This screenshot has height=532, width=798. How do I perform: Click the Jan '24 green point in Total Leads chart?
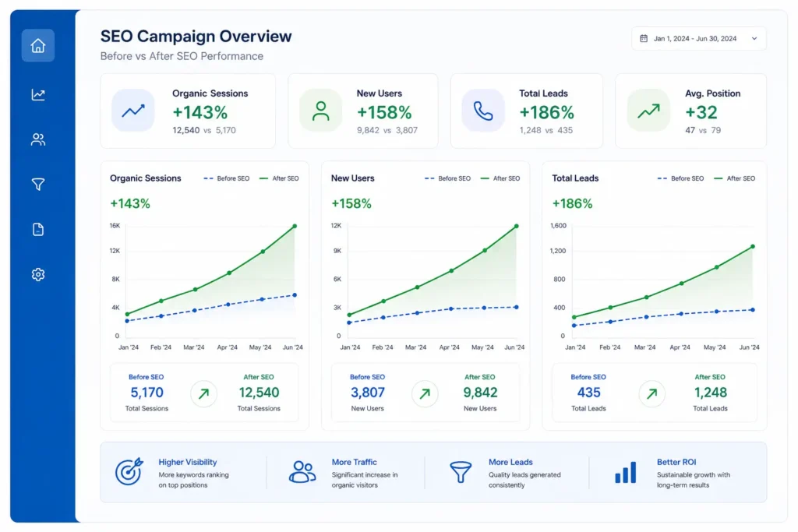click(x=574, y=317)
